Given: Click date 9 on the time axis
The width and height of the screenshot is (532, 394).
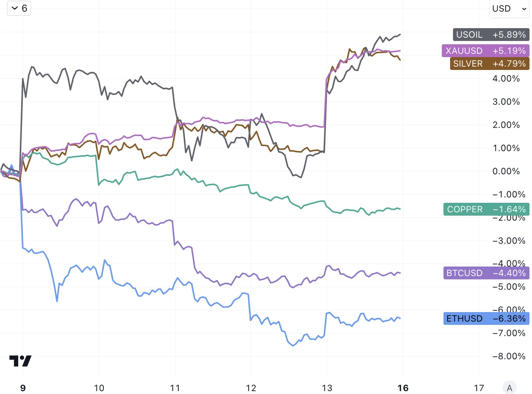Looking at the screenshot, I should (x=23, y=388).
